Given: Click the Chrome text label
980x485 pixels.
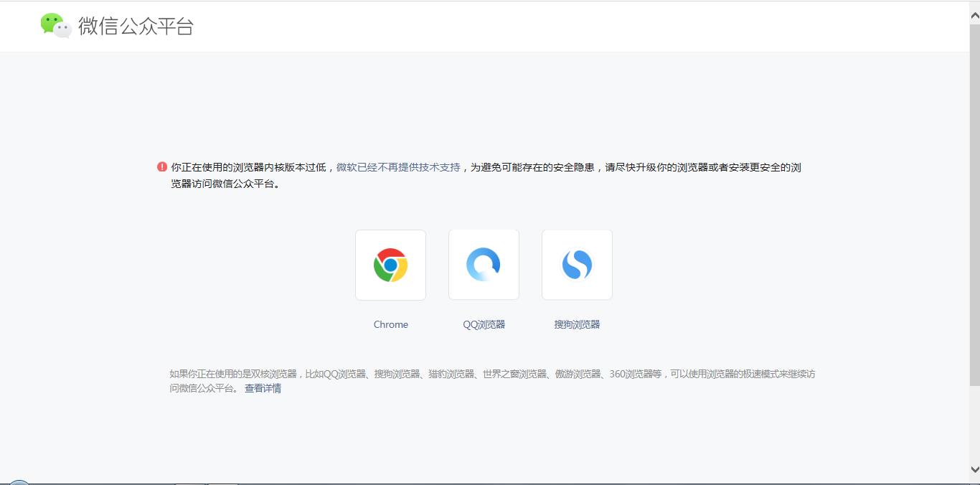Looking at the screenshot, I should [391, 324].
